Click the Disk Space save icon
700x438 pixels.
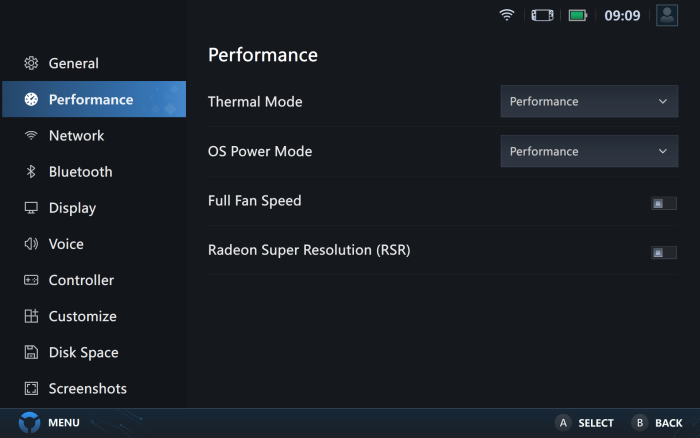(x=31, y=352)
